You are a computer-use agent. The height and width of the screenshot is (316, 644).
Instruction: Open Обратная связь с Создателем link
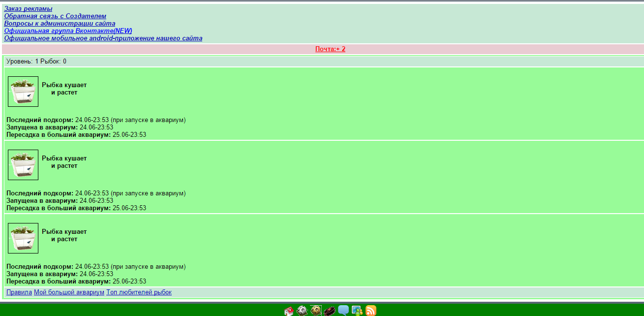[55, 16]
